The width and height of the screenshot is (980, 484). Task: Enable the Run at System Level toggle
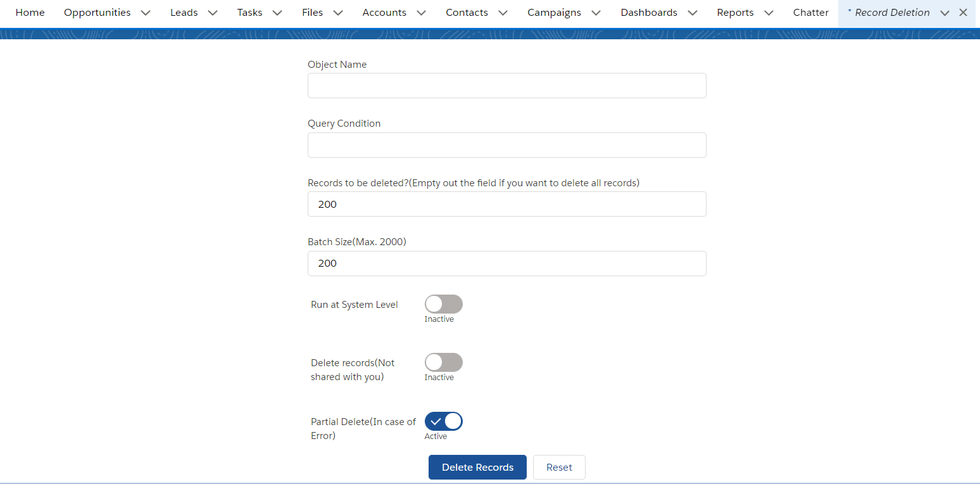click(x=443, y=303)
